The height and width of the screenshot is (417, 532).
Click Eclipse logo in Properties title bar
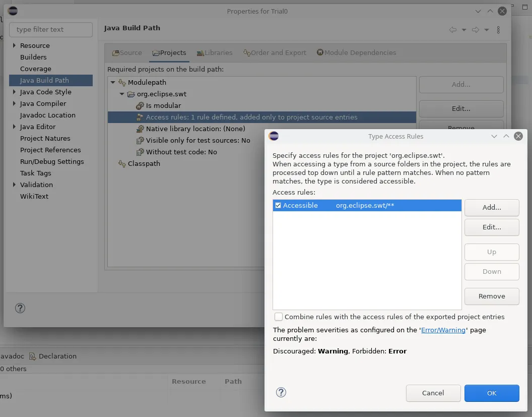click(13, 11)
